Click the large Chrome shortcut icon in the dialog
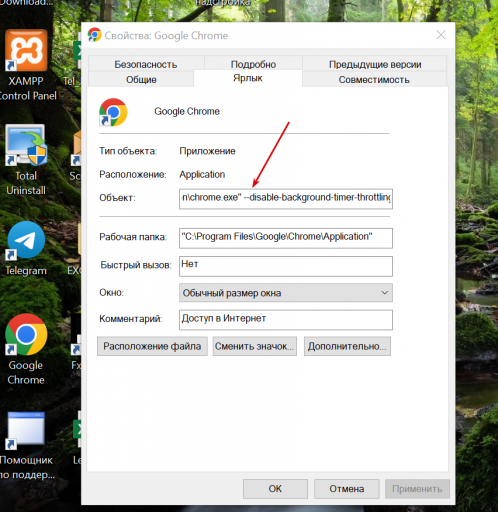The height and width of the screenshot is (512, 498). pos(113,112)
